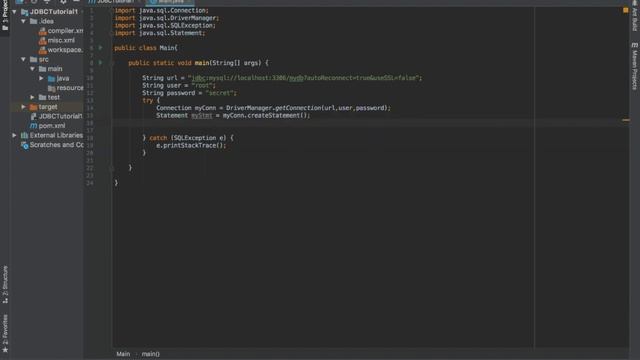The height and width of the screenshot is (360, 640).
Task: Click the Main breadcrumb at editor bottom
Action: 123,354
